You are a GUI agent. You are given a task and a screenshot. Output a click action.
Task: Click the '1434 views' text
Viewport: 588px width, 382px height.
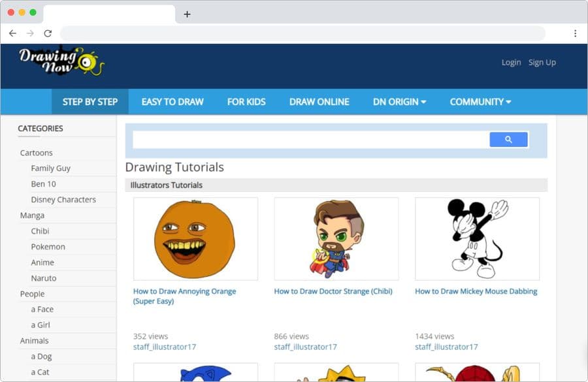click(x=434, y=337)
